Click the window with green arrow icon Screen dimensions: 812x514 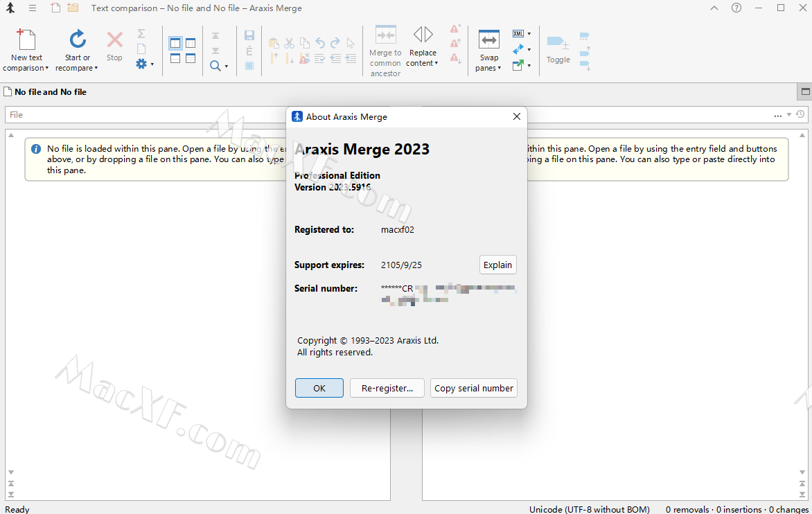[x=518, y=65]
